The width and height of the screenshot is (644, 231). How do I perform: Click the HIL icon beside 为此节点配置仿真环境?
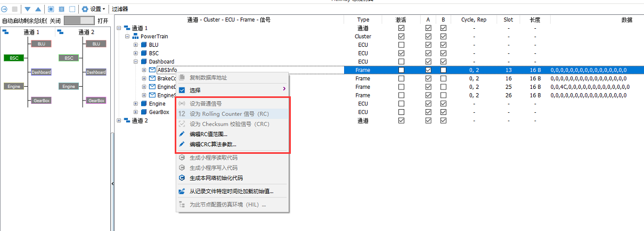(182, 204)
